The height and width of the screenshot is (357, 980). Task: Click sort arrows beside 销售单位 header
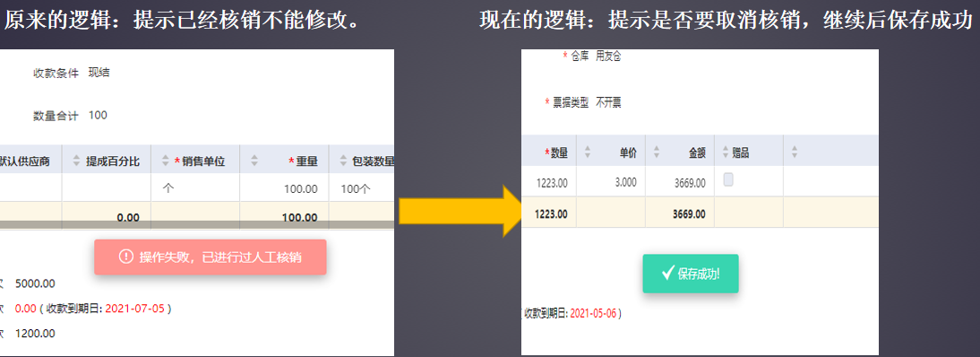coord(167,161)
